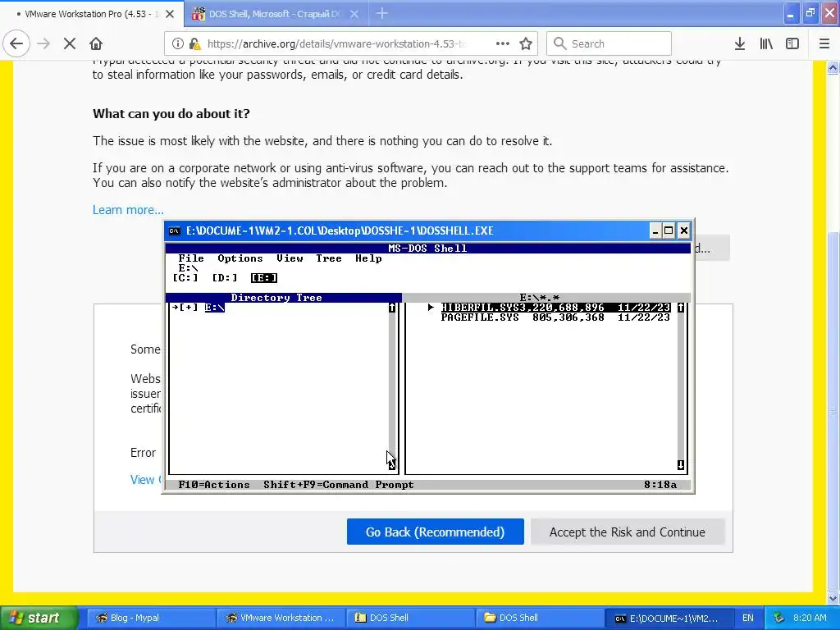This screenshot has height=630, width=840.
Task: Open page actions three-dot menu
Action: click(x=503, y=43)
